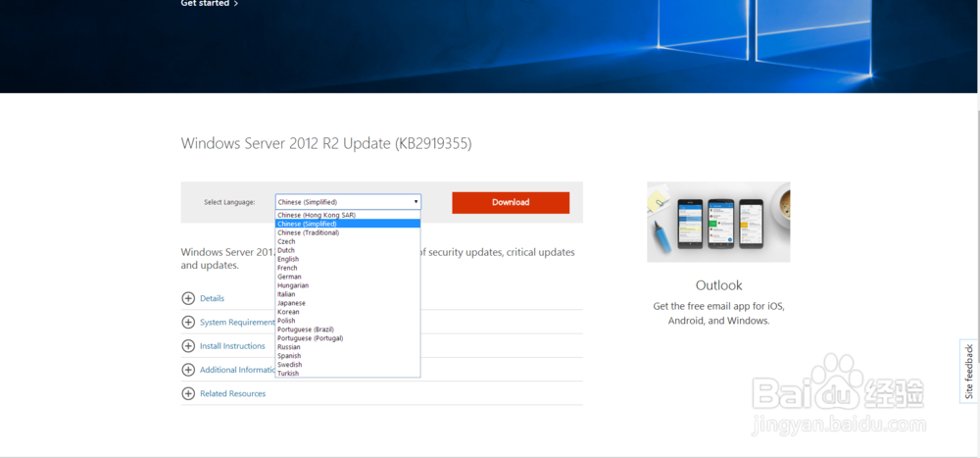The height and width of the screenshot is (458, 980).
Task: Click the Get started link
Action: click(210, 3)
